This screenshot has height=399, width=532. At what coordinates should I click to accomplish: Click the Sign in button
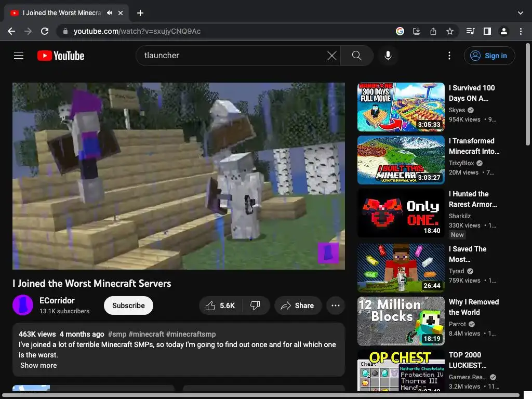[x=489, y=55]
